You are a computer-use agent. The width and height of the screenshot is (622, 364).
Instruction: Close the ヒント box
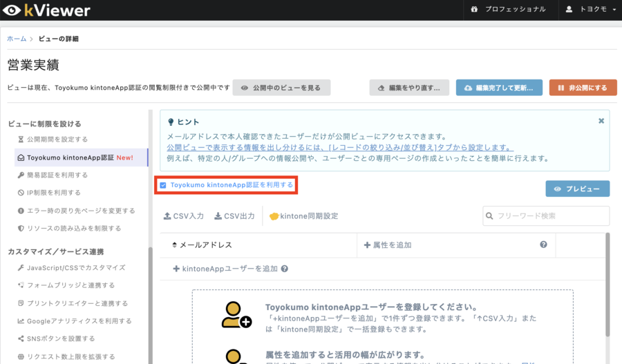click(x=601, y=121)
